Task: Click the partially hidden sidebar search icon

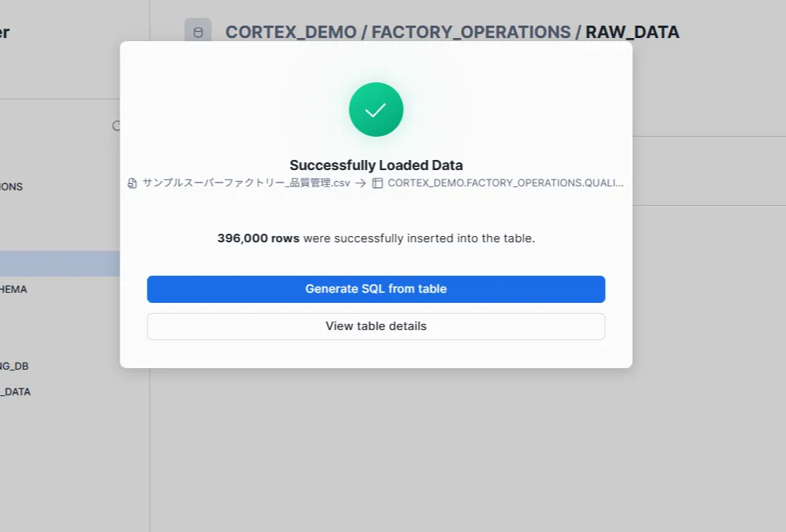Action: click(x=117, y=126)
